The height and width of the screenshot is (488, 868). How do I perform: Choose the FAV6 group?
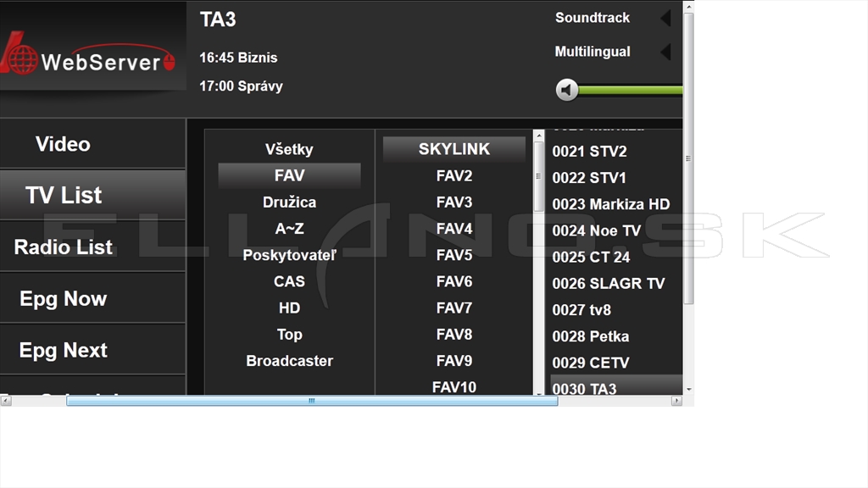[454, 281]
